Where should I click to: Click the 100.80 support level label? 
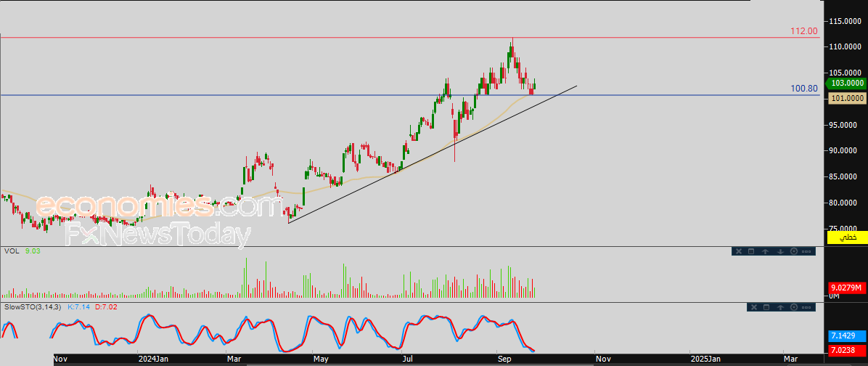point(804,89)
